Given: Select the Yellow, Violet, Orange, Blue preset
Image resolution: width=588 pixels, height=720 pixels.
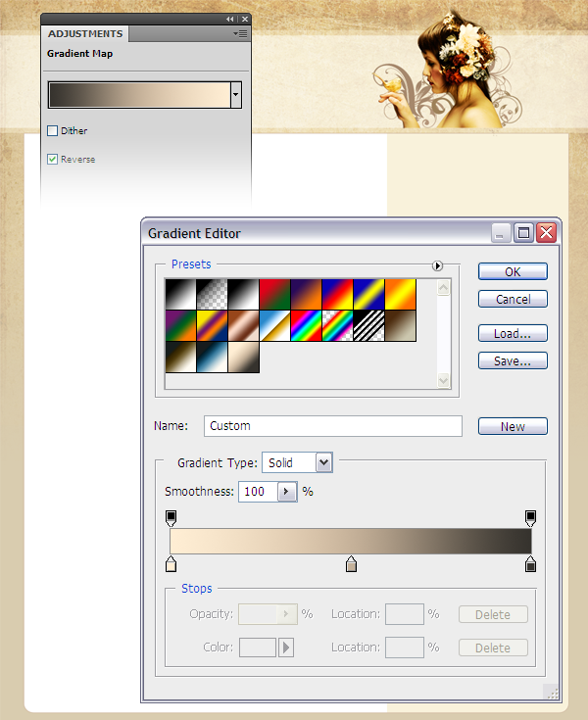Looking at the screenshot, I should pyautogui.click(x=212, y=325).
